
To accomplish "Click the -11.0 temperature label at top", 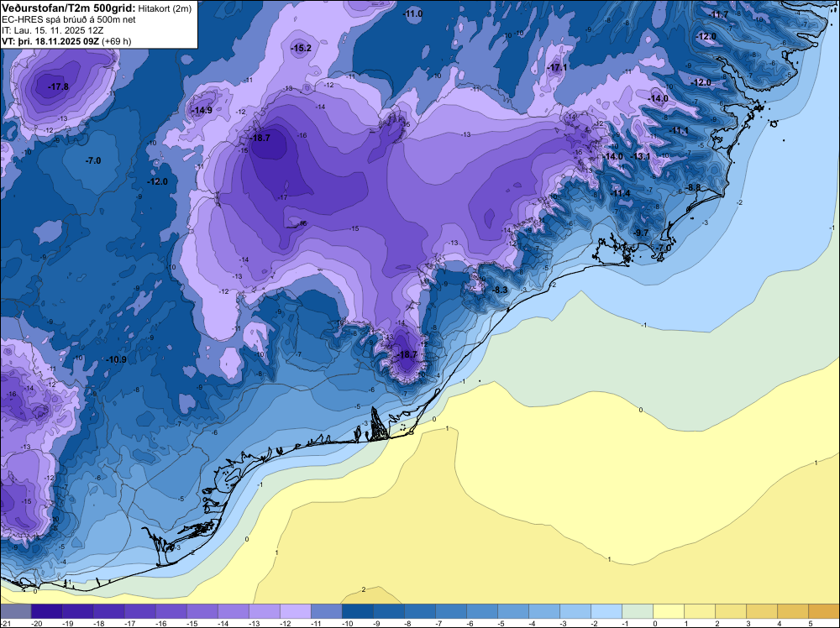I will [413, 13].
